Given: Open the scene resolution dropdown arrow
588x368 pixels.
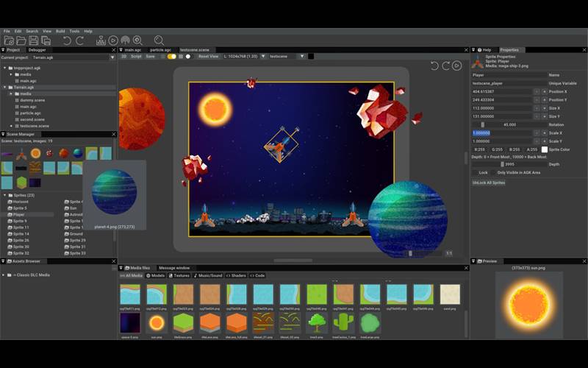Looking at the screenshot, I should point(263,56).
